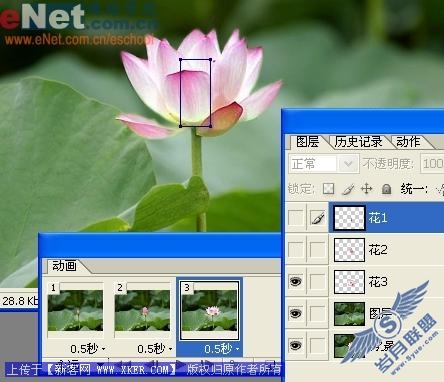444x382 pixels.
Task: Toggle lock transparent pixels icon
Action: (x=329, y=189)
